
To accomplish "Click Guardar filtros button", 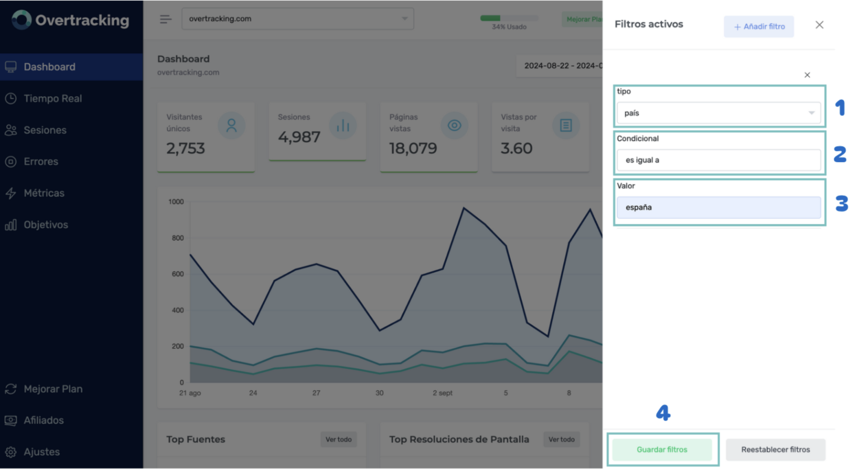I will tap(662, 449).
